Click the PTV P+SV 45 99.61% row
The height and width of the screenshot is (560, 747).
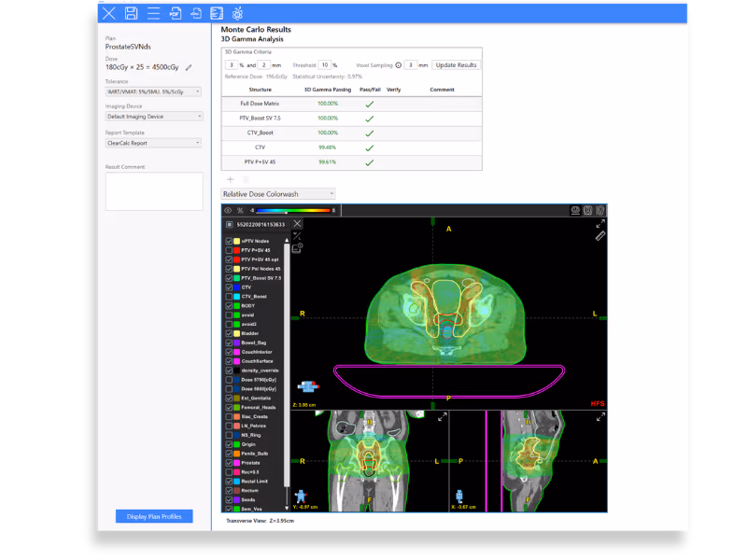(x=352, y=161)
